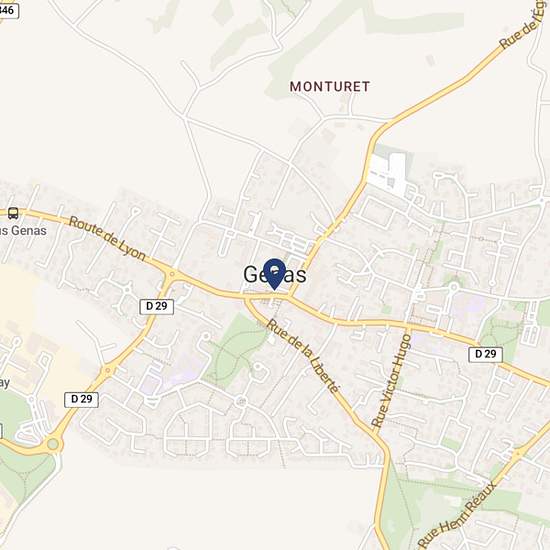This screenshot has height=550, width=550.
Task: Click the bus stop icon near Genas label
Action: 13,213
